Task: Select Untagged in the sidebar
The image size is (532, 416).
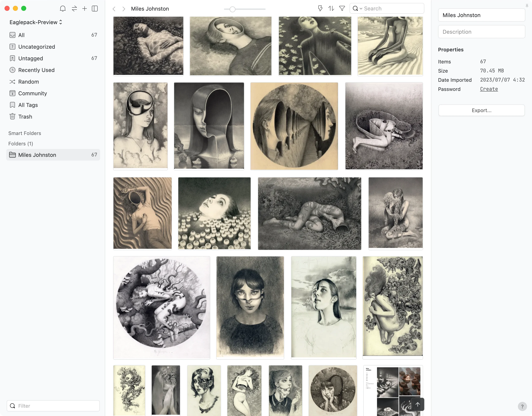Action: click(x=53, y=58)
